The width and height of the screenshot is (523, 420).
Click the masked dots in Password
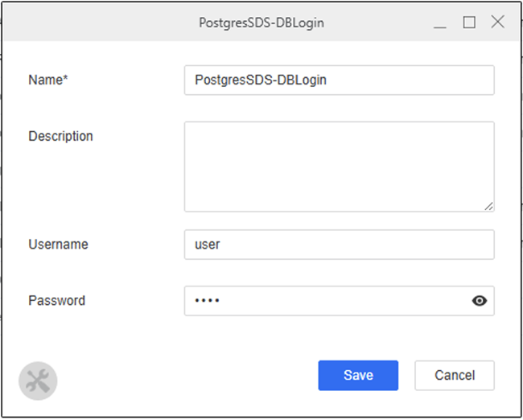click(207, 301)
